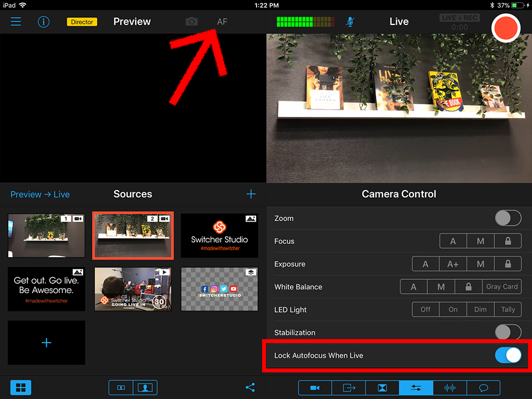This screenshot has width=532, height=399.
Task: Open the audio waveform tab
Action: click(450, 387)
